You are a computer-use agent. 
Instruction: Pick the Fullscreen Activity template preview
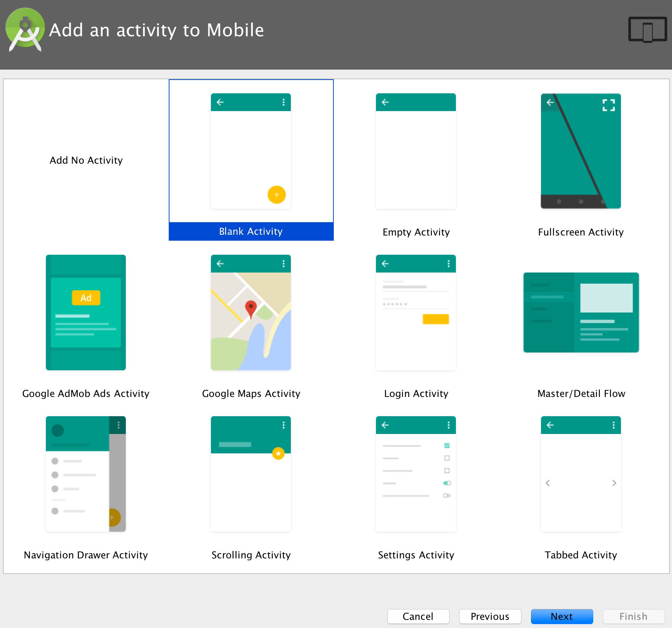581,151
